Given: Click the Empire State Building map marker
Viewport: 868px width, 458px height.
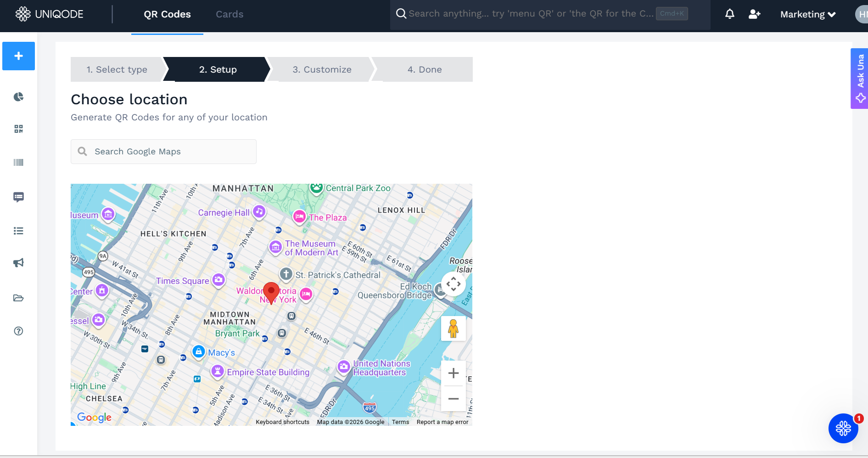Looking at the screenshot, I should 217,371.
